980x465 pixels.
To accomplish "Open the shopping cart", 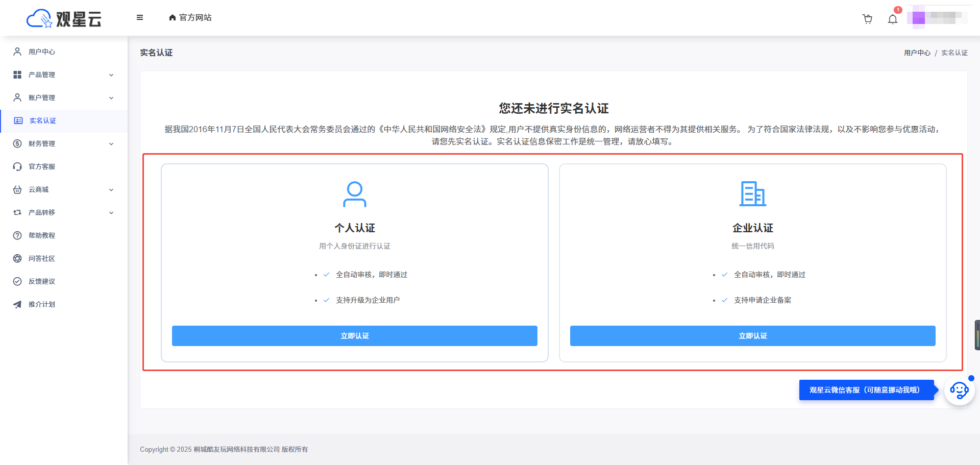I will click(867, 18).
